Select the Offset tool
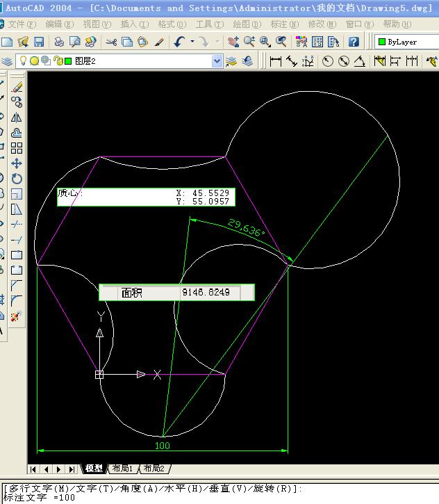 [x=17, y=133]
